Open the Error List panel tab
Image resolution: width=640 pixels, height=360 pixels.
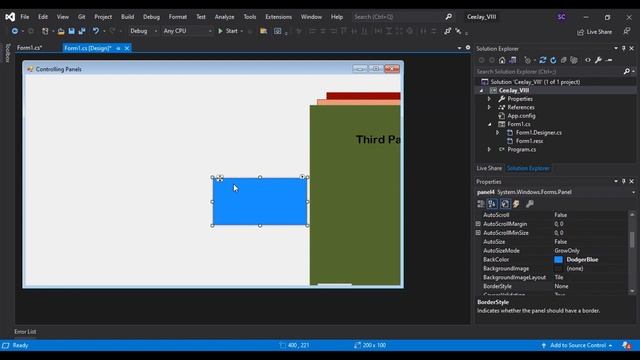click(25, 331)
